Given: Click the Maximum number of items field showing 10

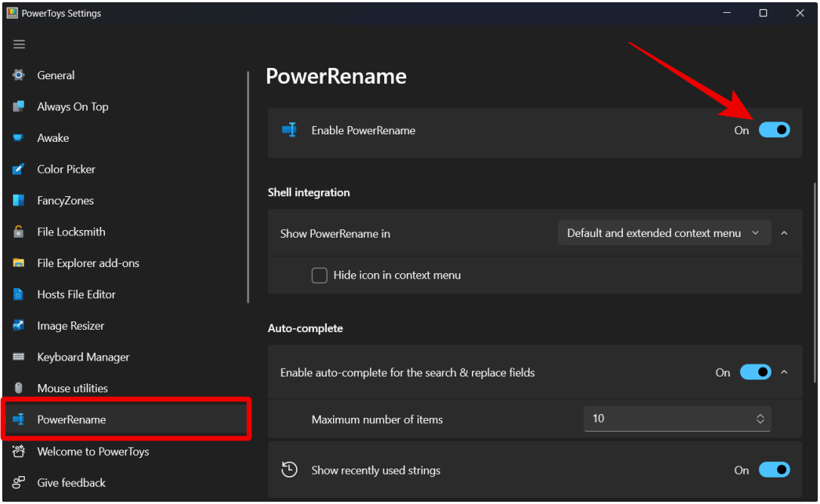Looking at the screenshot, I should click(677, 419).
